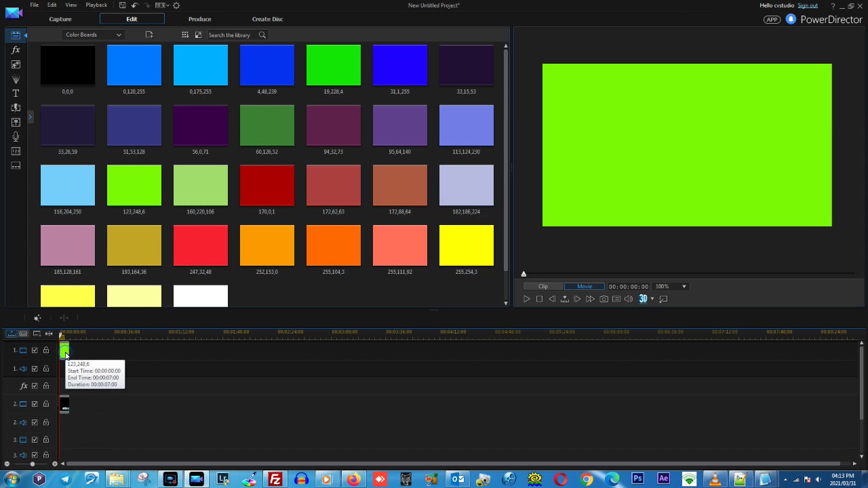Step to the next frame
Image resolution: width=868 pixels, height=488 pixels.
[x=577, y=299]
